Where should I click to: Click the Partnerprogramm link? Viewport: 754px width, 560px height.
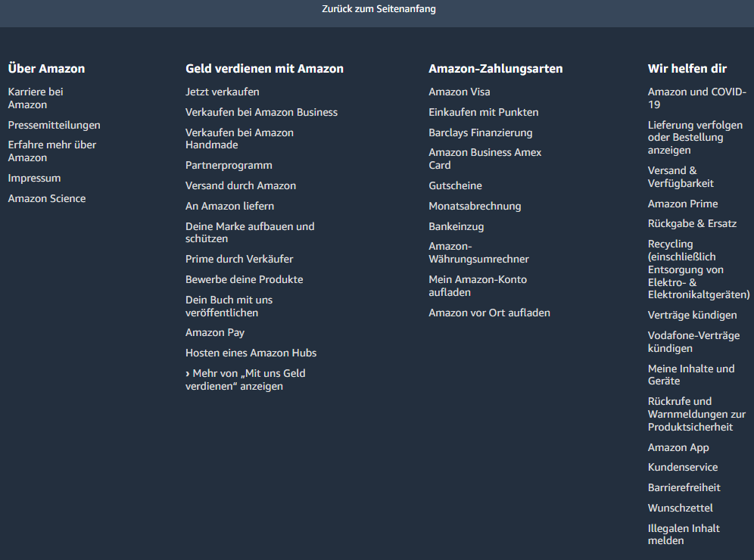pos(229,165)
